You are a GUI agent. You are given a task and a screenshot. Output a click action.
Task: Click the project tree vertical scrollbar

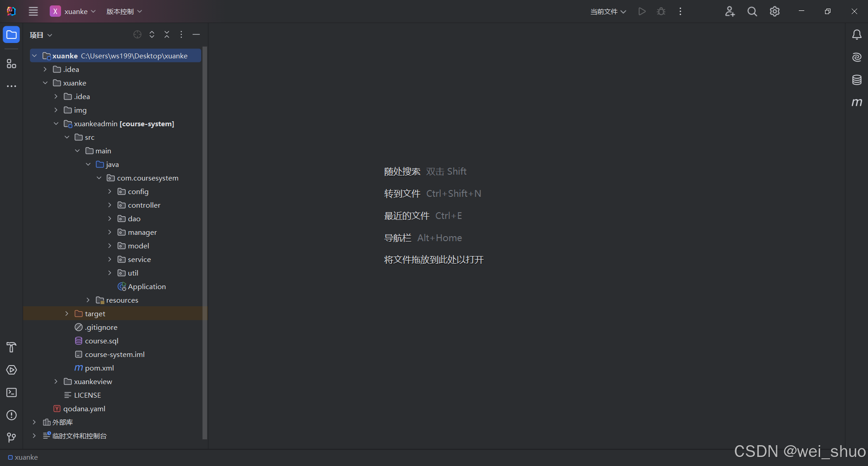205,243
